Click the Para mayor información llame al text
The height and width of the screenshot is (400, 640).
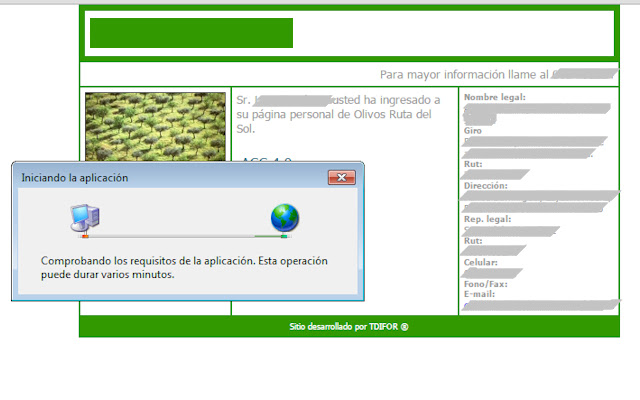click(464, 75)
